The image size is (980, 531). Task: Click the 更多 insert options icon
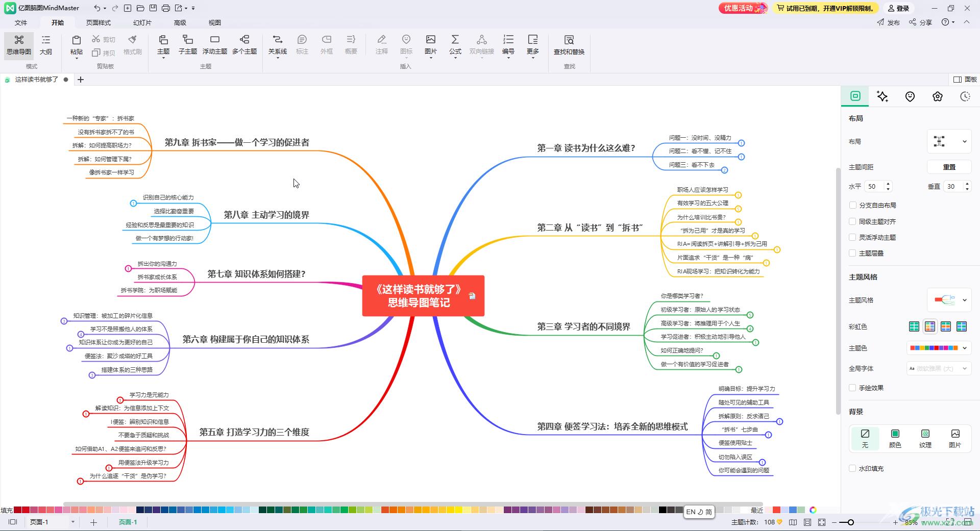tap(533, 40)
